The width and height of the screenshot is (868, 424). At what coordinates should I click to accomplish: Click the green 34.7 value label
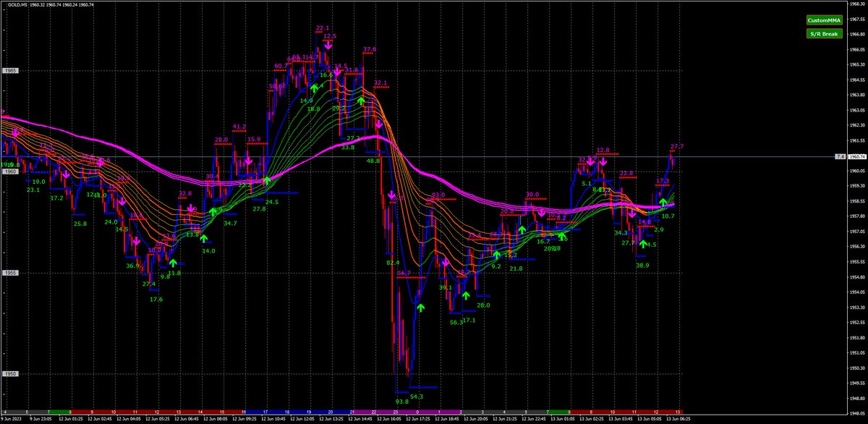point(231,224)
